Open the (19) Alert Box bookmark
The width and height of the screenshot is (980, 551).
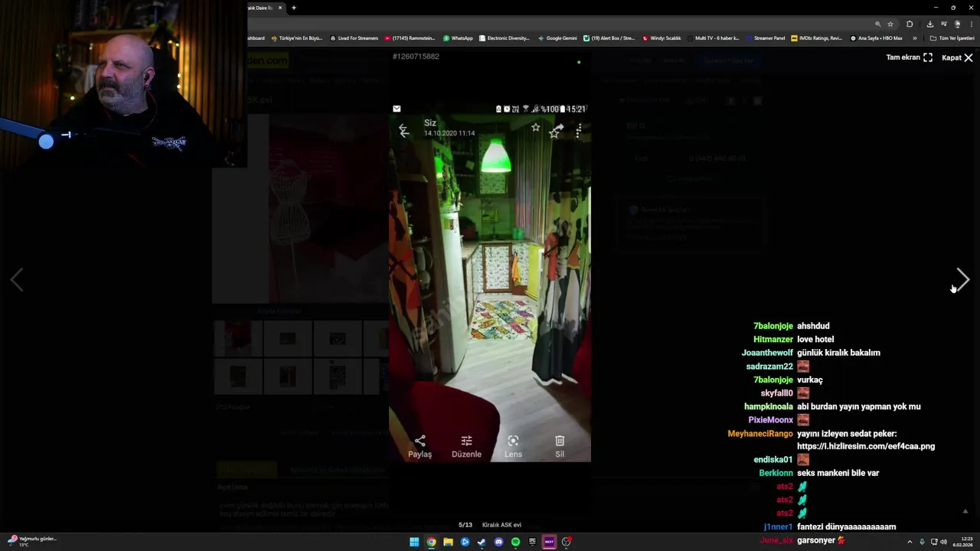(609, 38)
